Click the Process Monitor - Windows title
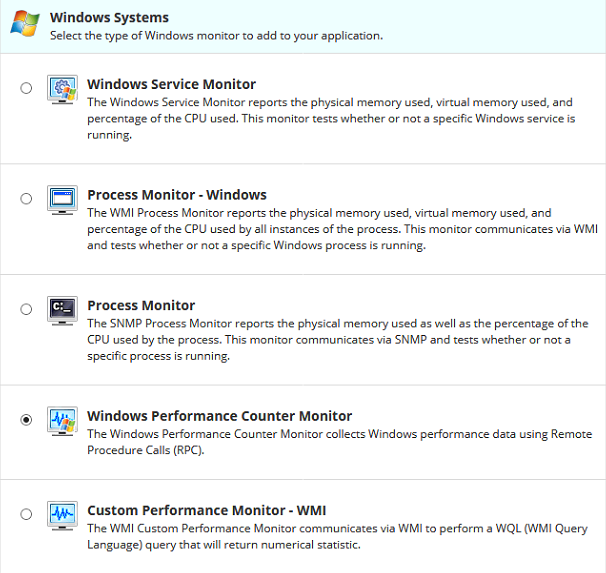The image size is (606, 573). (x=177, y=195)
